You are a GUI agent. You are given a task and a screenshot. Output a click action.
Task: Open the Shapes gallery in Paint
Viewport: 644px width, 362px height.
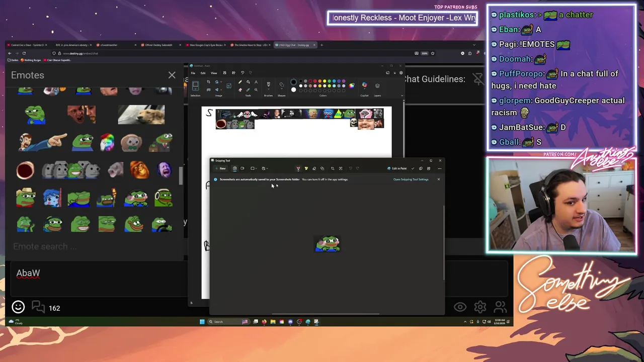282,86
